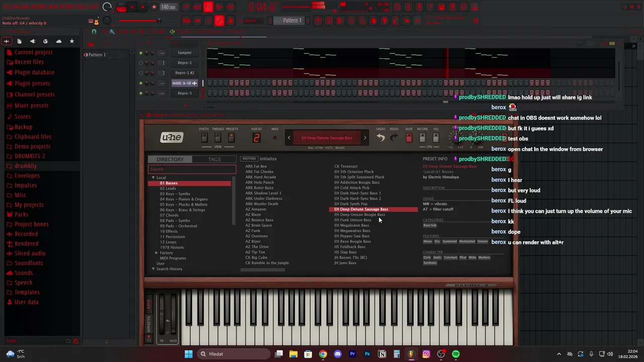Switch to the TAGS tab in Repro
Screen dimensions: 644x362
[x=214, y=159]
